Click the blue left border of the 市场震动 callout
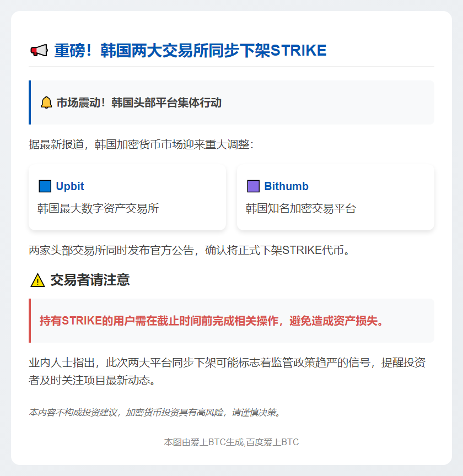The height and width of the screenshot is (476, 463). pyautogui.click(x=30, y=102)
